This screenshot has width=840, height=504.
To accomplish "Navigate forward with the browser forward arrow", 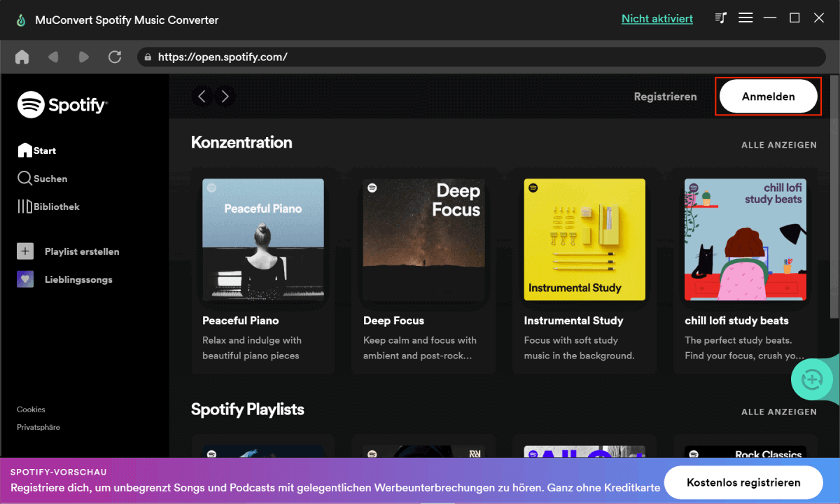I will click(x=84, y=57).
